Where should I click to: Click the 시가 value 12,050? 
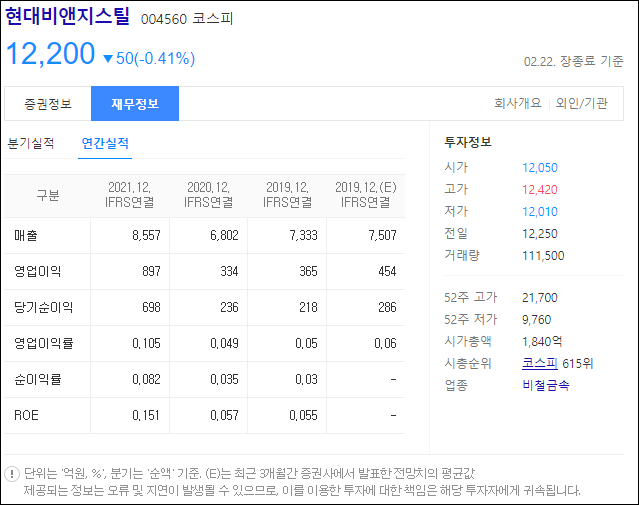click(540, 168)
